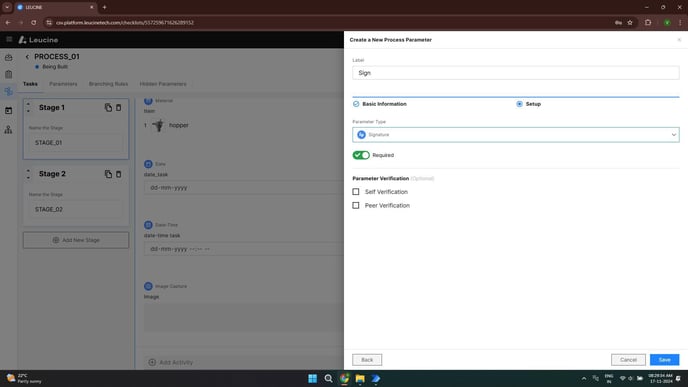
Task: Click the browser address bar
Action: coord(329,22)
